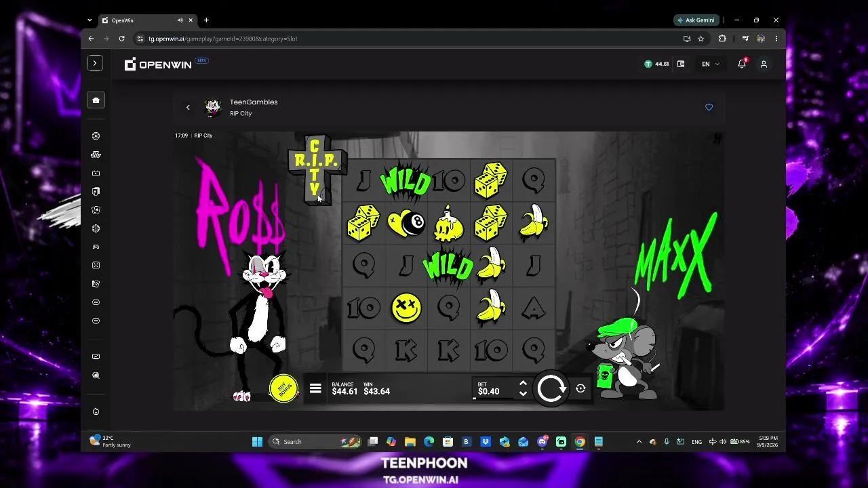Click the yellow Buy Bonus button

(283, 388)
